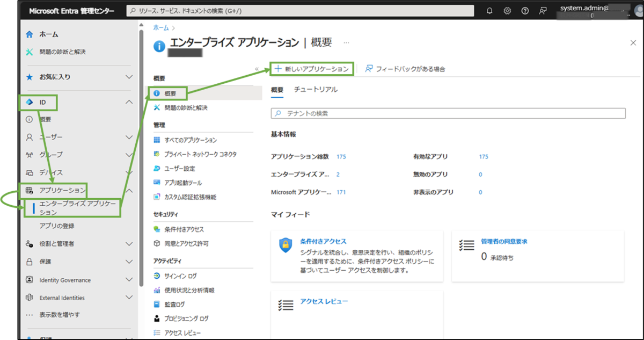The image size is (644, 340).
Task: Click the ユーザー設定 icon
Action: pyautogui.click(x=157, y=168)
